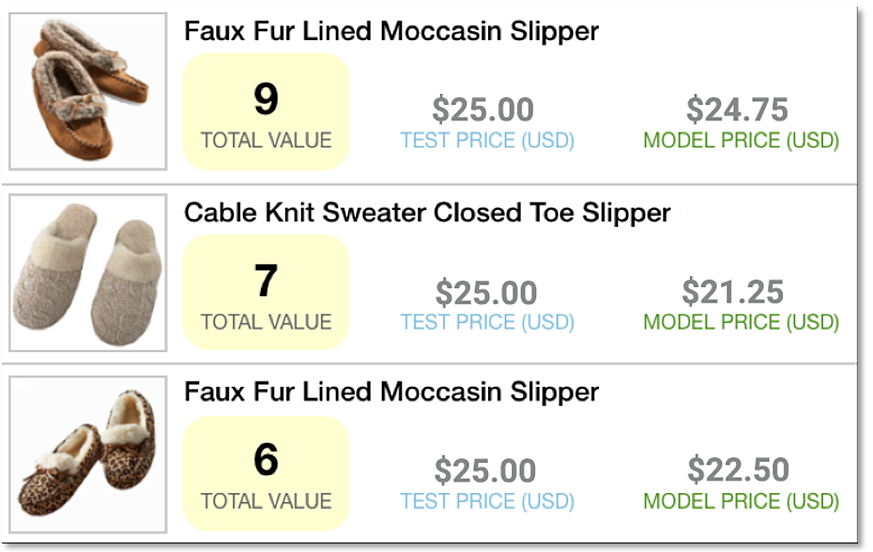The height and width of the screenshot is (552, 873).
Task: Open the Faux Fur Lined Moccasin Slipper title rated 9
Action: coord(391,31)
